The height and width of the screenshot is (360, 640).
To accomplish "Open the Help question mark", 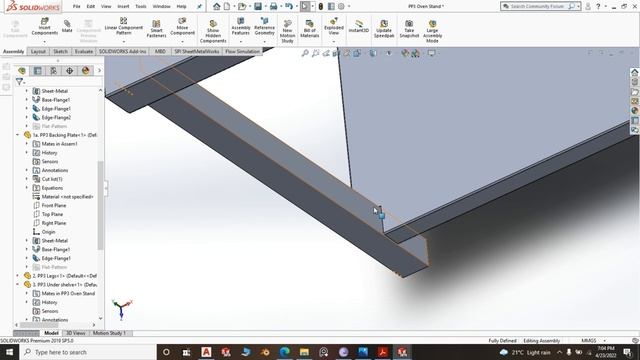I will tap(598, 6).
